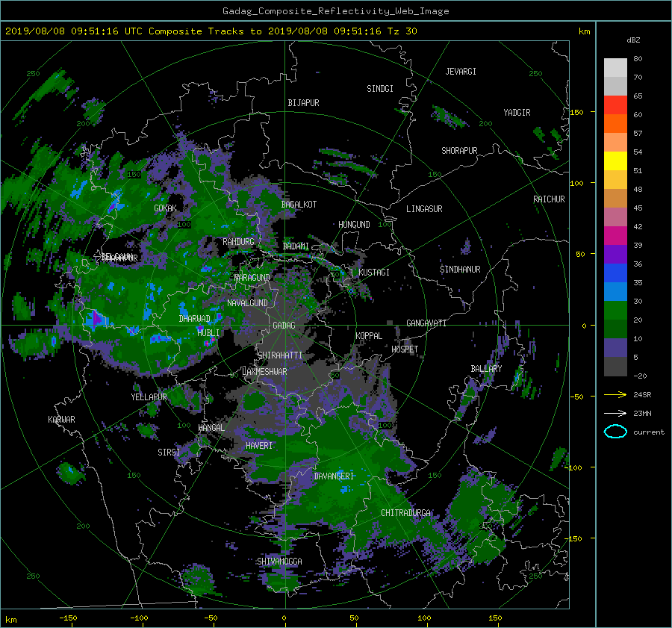The width and height of the screenshot is (672, 628).
Task: Select the white 70-80 dBZ color swatch
Action: pos(615,68)
